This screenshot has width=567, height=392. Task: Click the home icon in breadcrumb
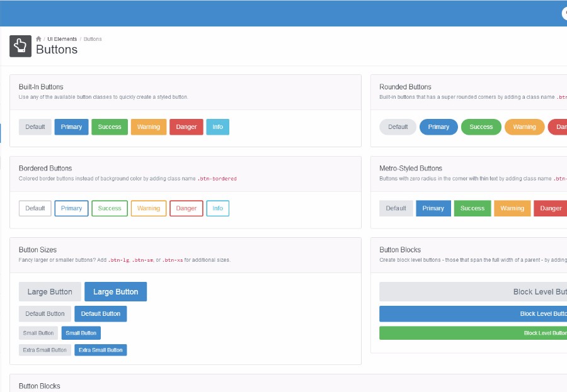tap(38, 39)
